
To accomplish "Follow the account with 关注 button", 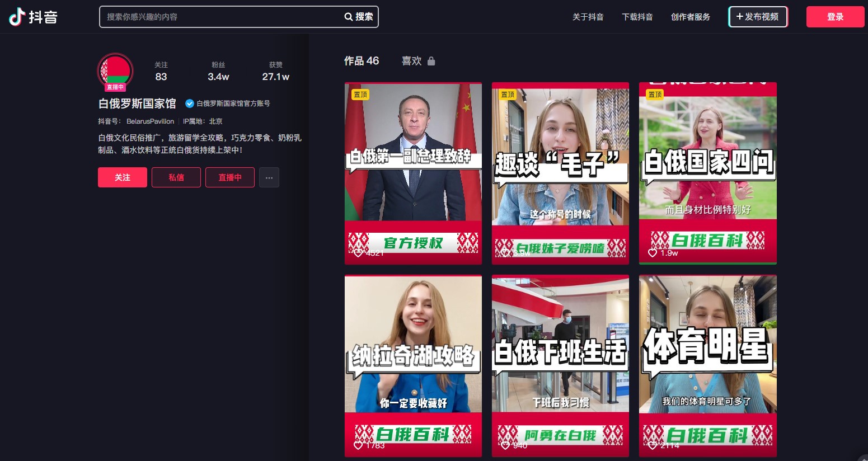I will (x=123, y=177).
